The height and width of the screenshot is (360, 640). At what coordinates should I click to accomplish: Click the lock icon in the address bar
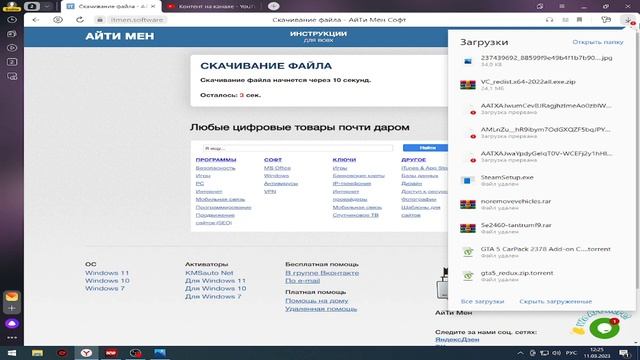tap(100, 20)
